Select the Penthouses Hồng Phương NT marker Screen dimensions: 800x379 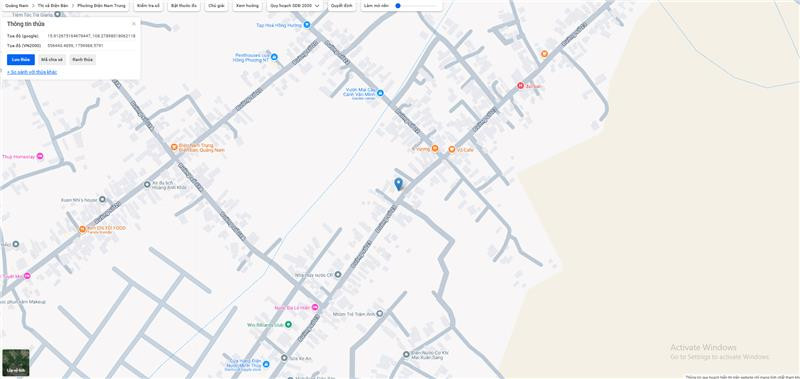pyautogui.click(x=274, y=57)
